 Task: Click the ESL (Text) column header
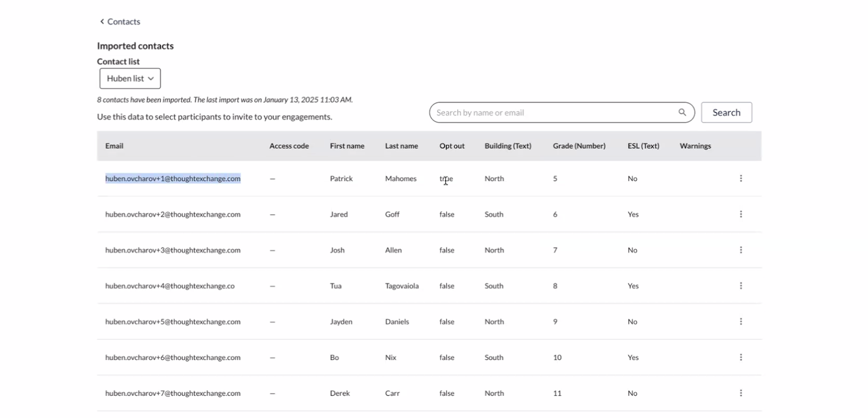[x=643, y=146]
